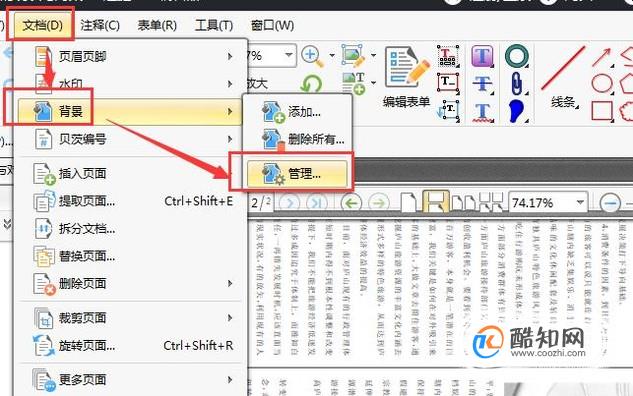The width and height of the screenshot is (633, 396).
Task: Click the green previous view arrow
Action: (351, 203)
